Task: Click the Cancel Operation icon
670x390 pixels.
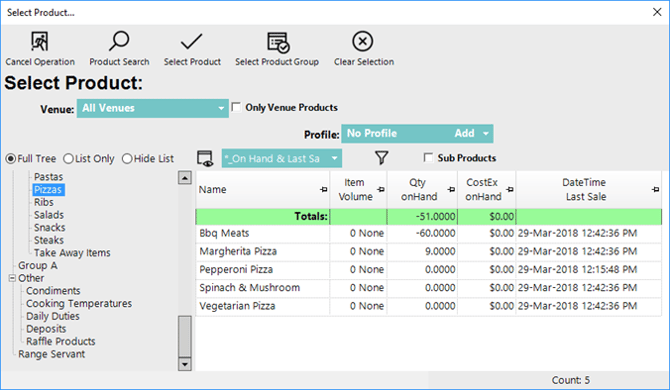Action: 40,41
